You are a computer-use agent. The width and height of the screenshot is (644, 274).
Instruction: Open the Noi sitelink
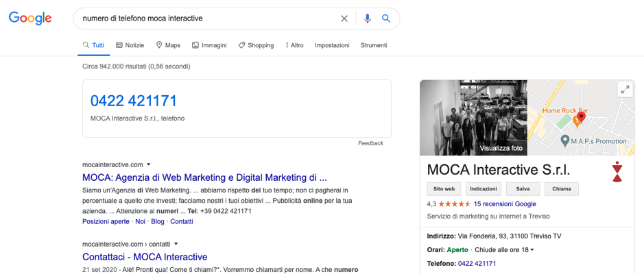pyautogui.click(x=140, y=221)
